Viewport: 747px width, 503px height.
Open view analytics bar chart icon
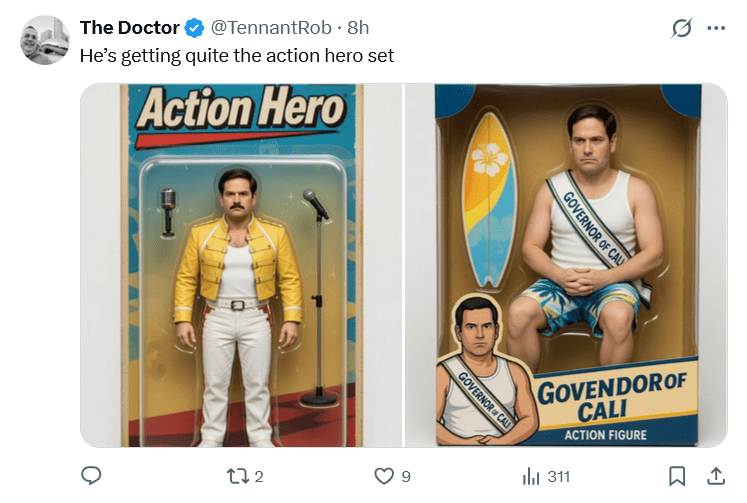point(531,476)
